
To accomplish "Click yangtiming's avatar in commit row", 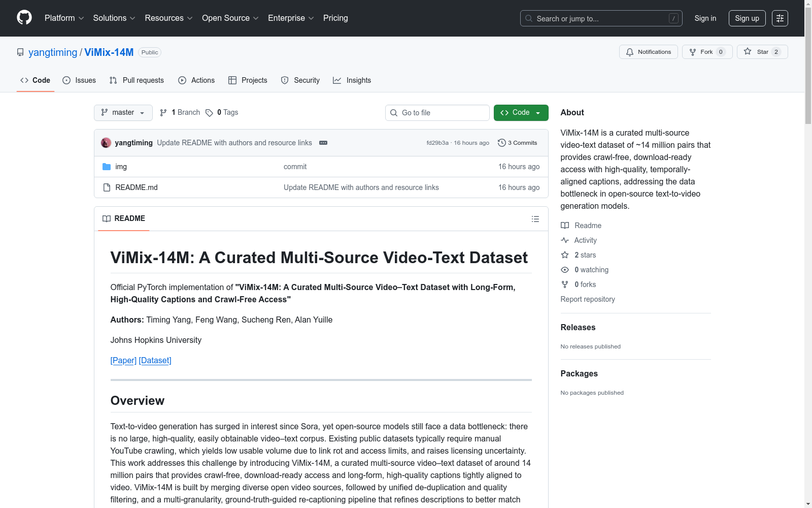I will click(x=106, y=143).
